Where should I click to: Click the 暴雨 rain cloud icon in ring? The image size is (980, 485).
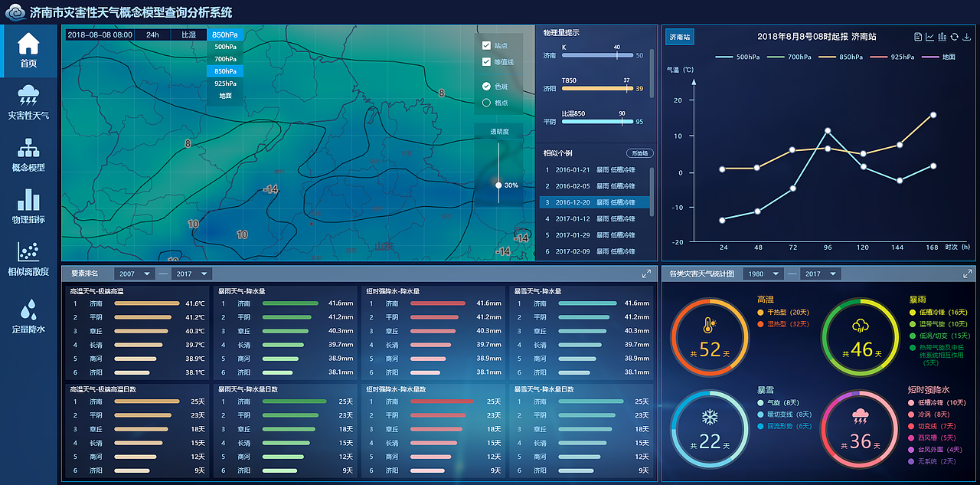coord(861,326)
